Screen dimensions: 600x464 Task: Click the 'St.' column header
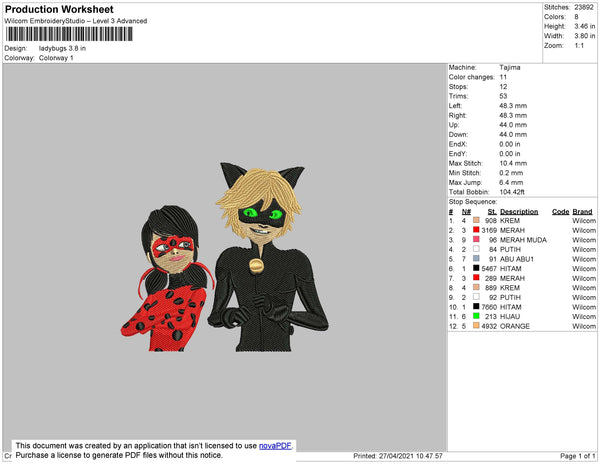492,212
